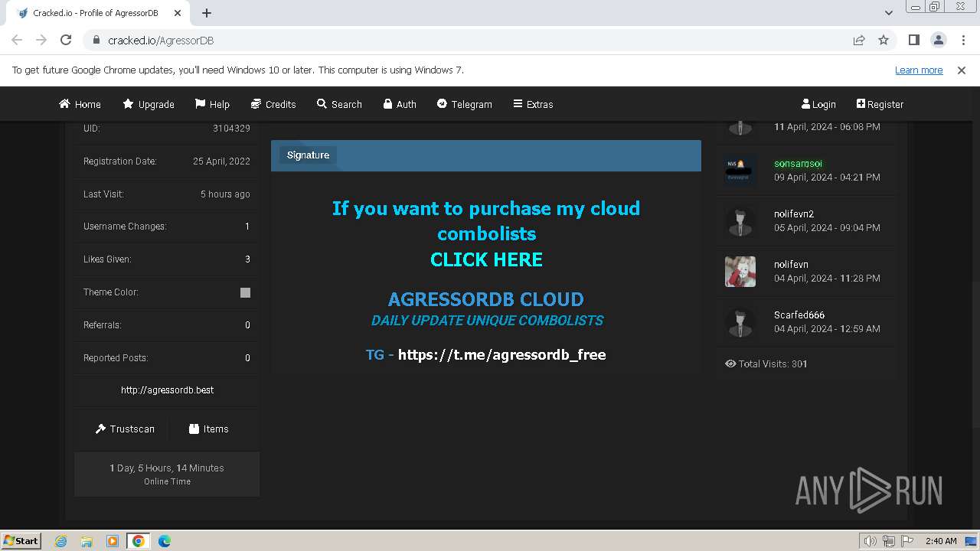The height and width of the screenshot is (551, 980).
Task: Select the Signature tab header
Action: coord(308,155)
